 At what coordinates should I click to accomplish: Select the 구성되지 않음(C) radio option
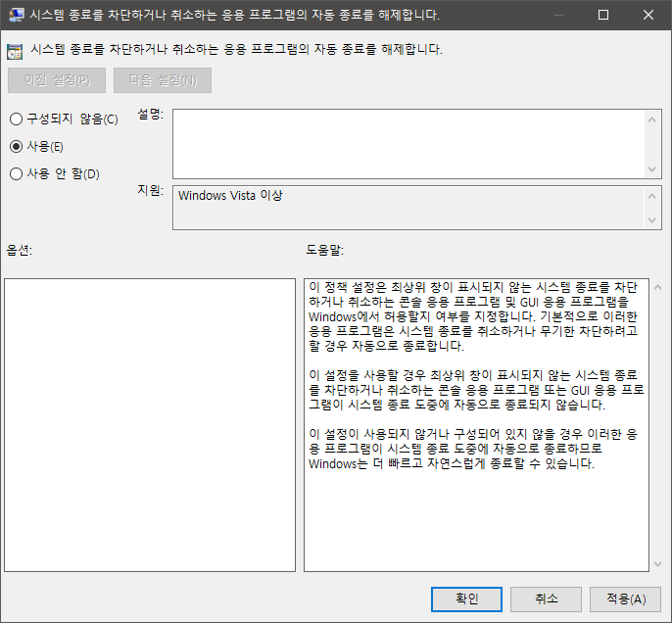64,120
